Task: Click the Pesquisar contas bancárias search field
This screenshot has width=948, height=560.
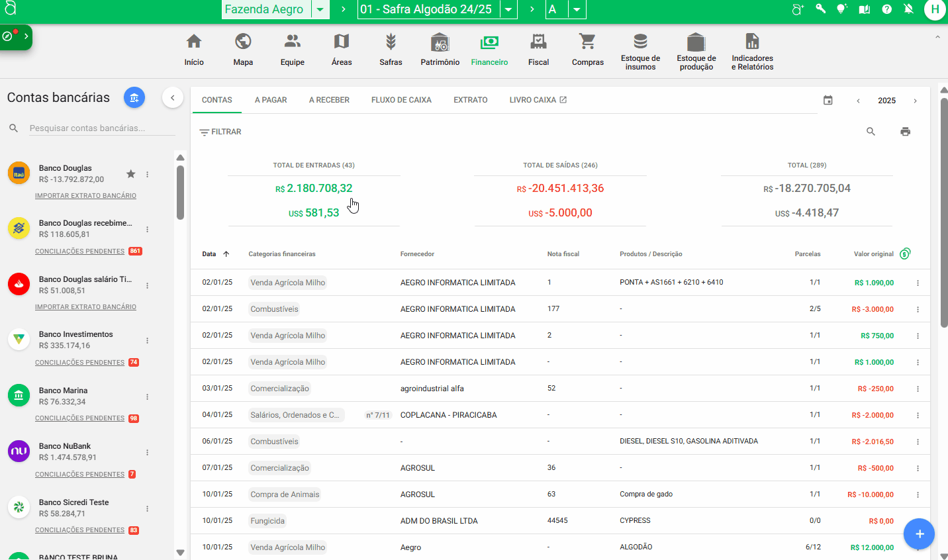Action: (102, 128)
